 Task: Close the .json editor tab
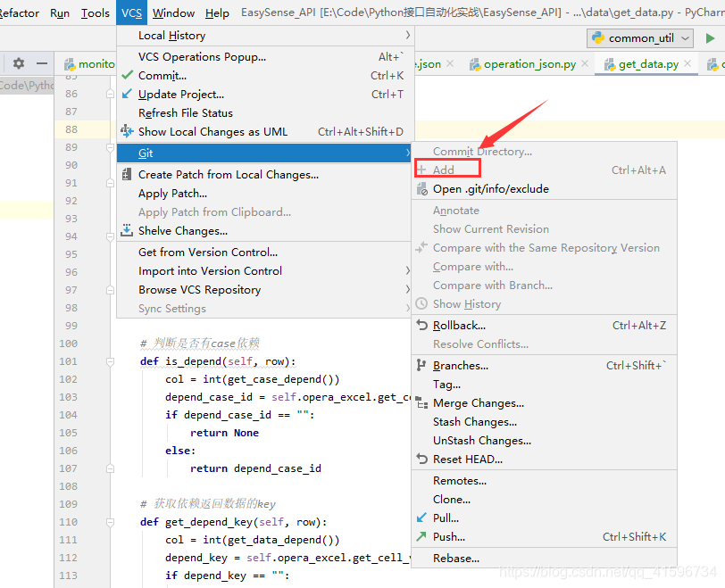[x=450, y=63]
